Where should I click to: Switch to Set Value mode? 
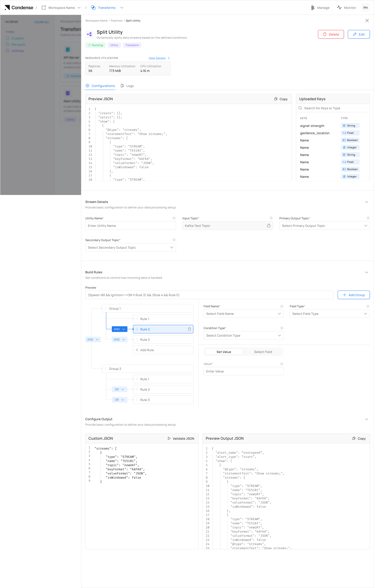point(224,352)
